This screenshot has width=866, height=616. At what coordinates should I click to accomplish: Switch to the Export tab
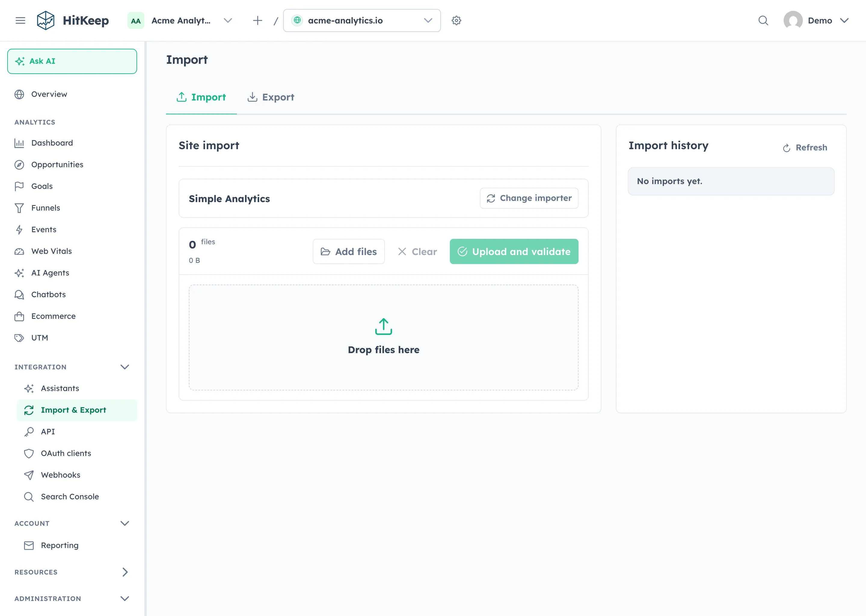click(x=271, y=97)
